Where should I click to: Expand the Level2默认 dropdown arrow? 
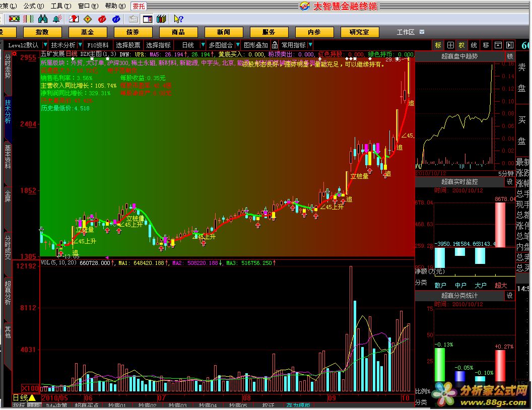pyautogui.click(x=45, y=45)
